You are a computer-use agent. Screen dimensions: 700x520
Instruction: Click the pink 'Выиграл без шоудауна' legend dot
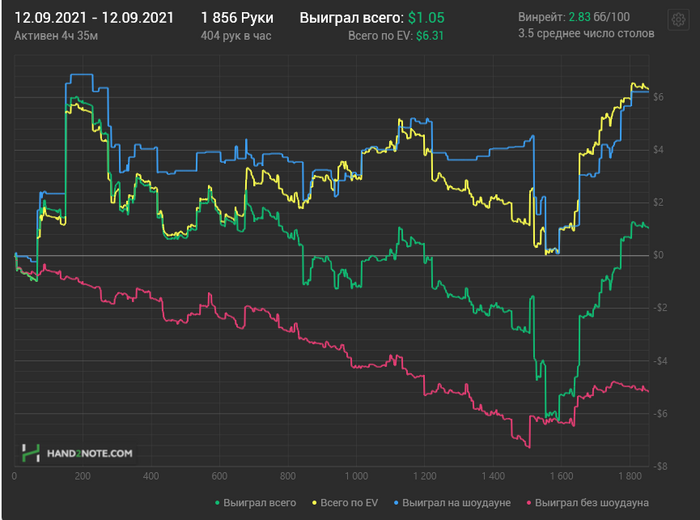[527, 501]
